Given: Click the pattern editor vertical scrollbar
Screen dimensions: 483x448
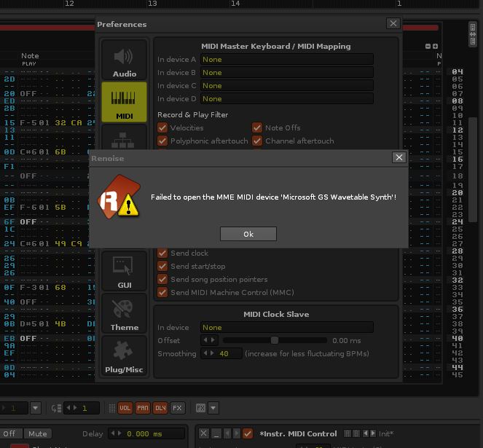Looking at the screenshot, I should pyautogui.click(x=473, y=170).
